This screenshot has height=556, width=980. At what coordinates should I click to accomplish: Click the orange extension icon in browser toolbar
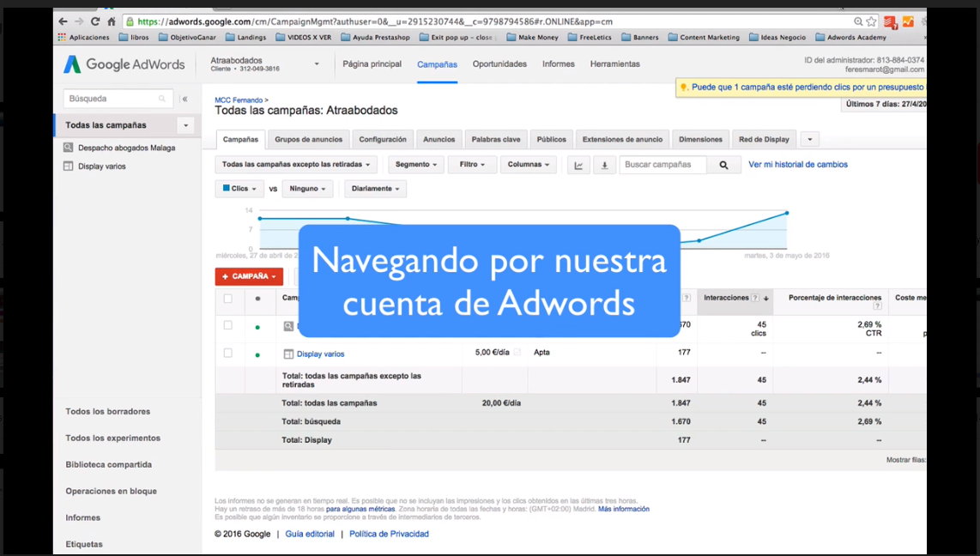[908, 21]
